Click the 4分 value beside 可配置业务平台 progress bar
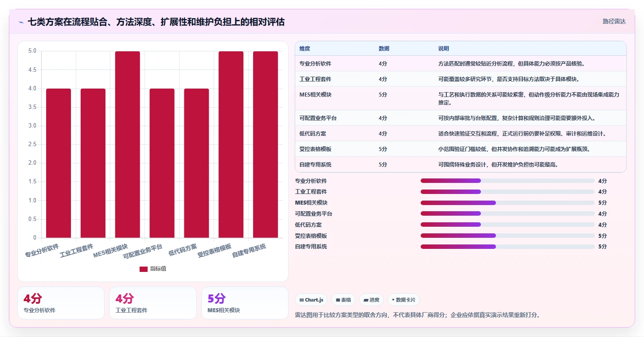 602,213
